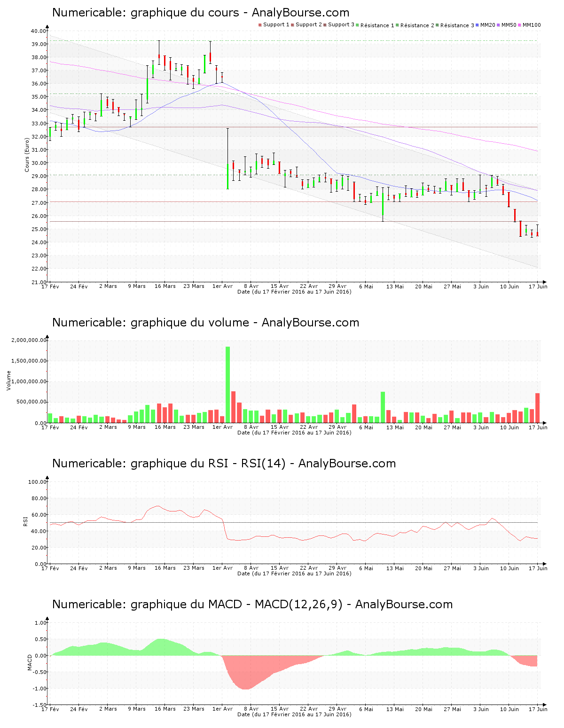Click the 'graphique du RSI - RSI(14)' title
Viewport: 564px width, 728px height.
224,464
